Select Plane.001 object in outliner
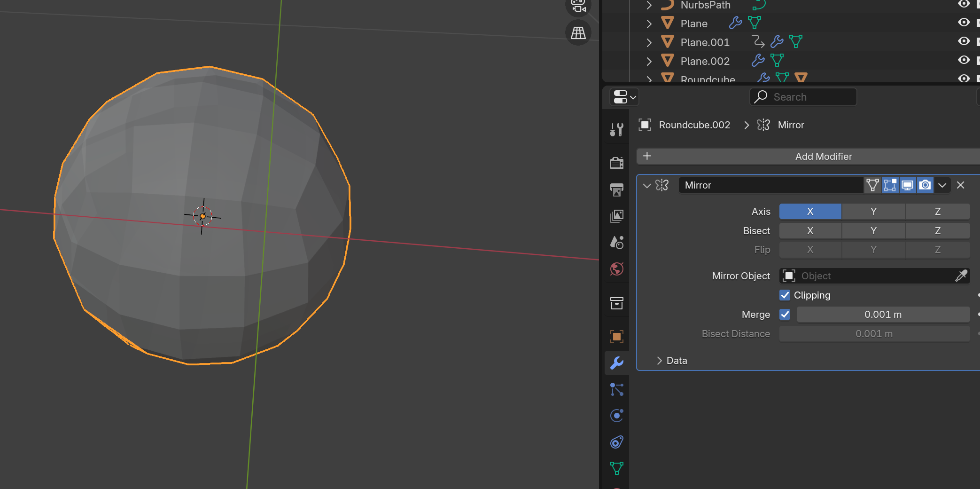The width and height of the screenshot is (980, 489). [x=705, y=42]
